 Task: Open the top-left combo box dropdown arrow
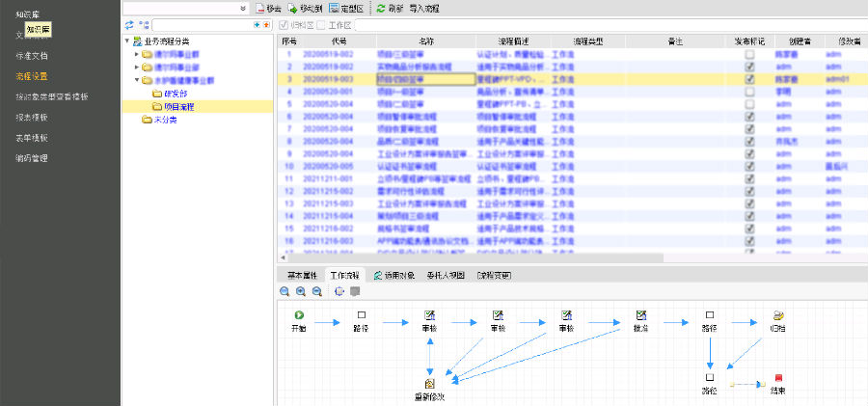241,8
